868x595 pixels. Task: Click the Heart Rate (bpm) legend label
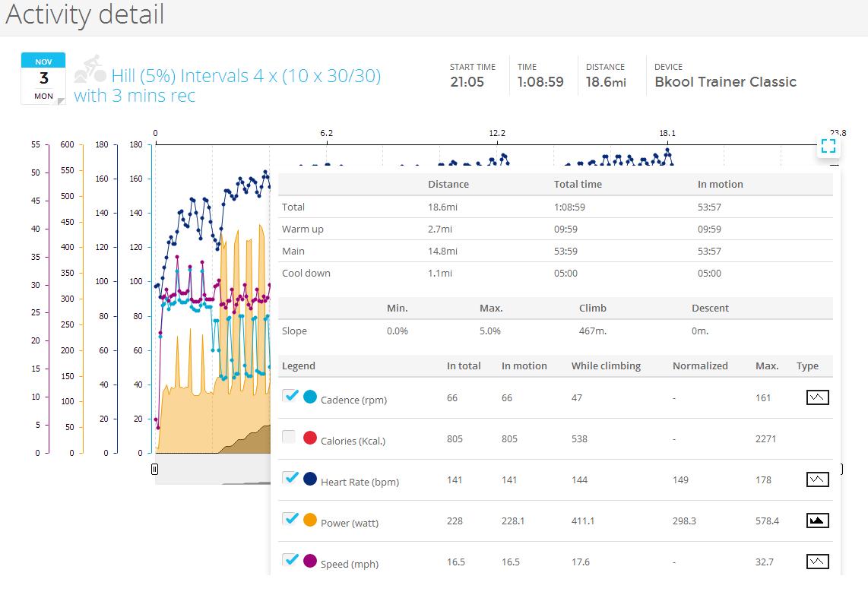360,482
